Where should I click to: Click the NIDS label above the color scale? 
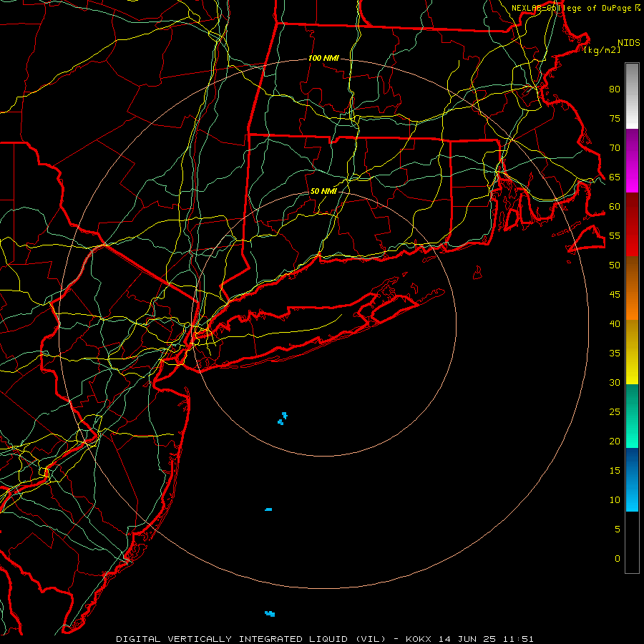[x=628, y=42]
